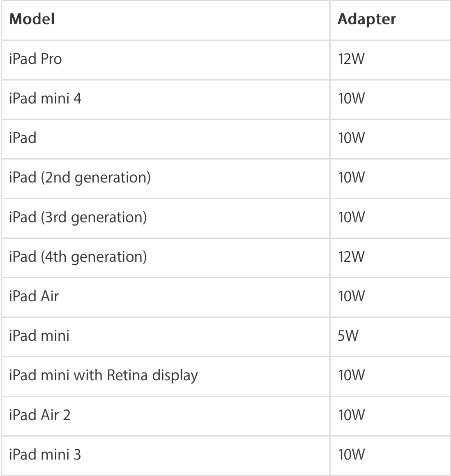Image resolution: width=451 pixels, height=476 pixels.
Task: Click the 10W adapter value for iPad Air
Action: [x=351, y=296]
